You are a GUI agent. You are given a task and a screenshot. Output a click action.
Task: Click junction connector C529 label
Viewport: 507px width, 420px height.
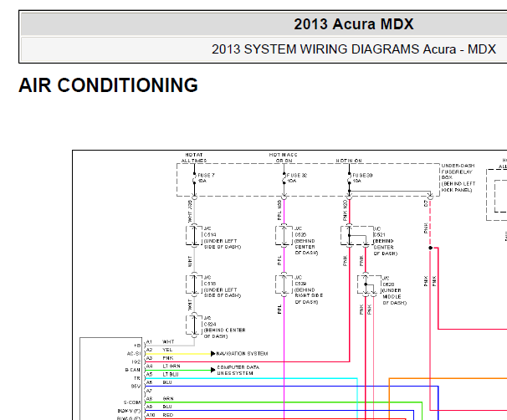coord(300,284)
